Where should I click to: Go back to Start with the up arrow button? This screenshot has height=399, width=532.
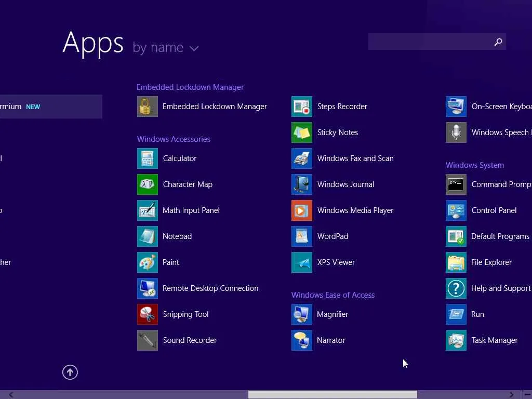[70, 372]
